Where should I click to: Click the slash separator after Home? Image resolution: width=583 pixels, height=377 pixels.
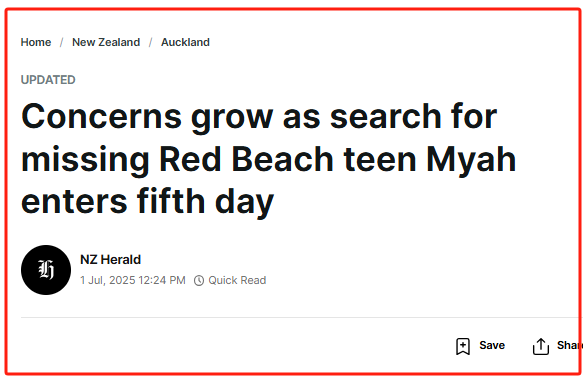point(61,42)
